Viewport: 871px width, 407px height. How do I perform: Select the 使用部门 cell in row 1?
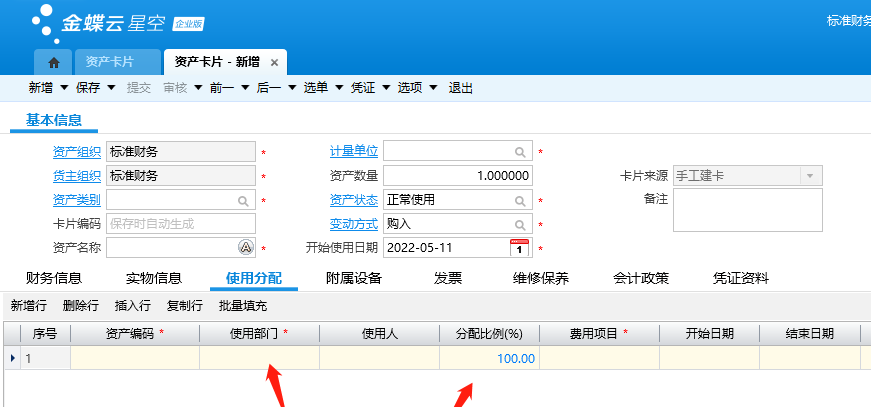259,358
